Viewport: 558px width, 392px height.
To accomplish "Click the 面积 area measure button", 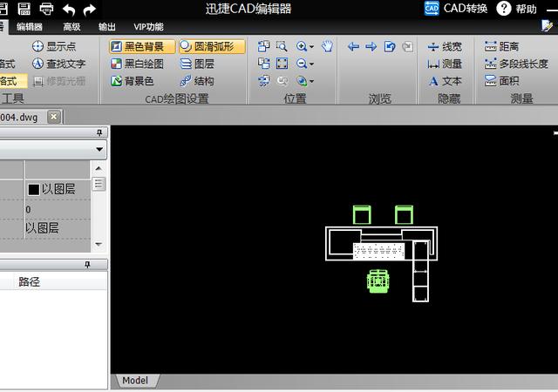I will [x=501, y=81].
